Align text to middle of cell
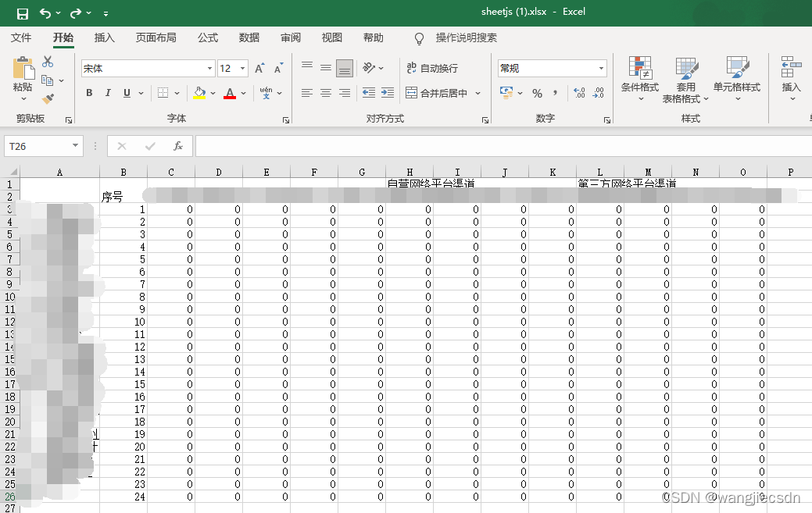 [x=326, y=68]
